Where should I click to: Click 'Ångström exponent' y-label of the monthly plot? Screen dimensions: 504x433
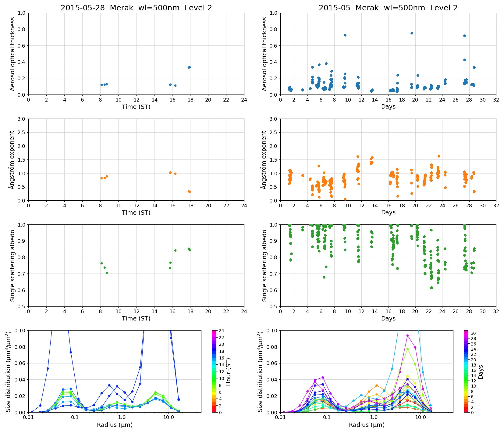coord(264,159)
